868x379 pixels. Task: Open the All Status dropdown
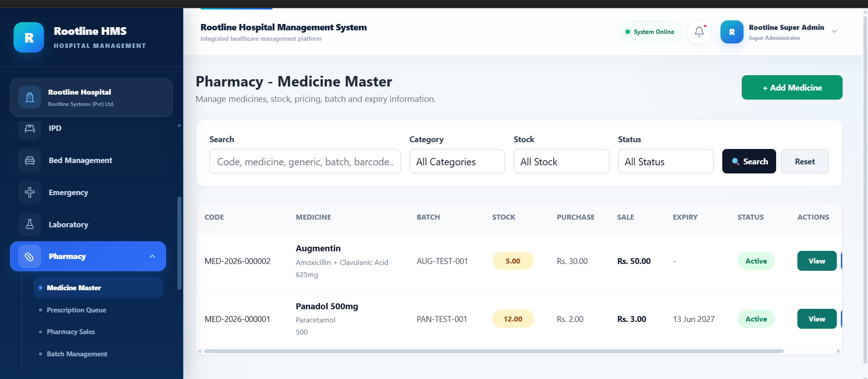pos(666,161)
